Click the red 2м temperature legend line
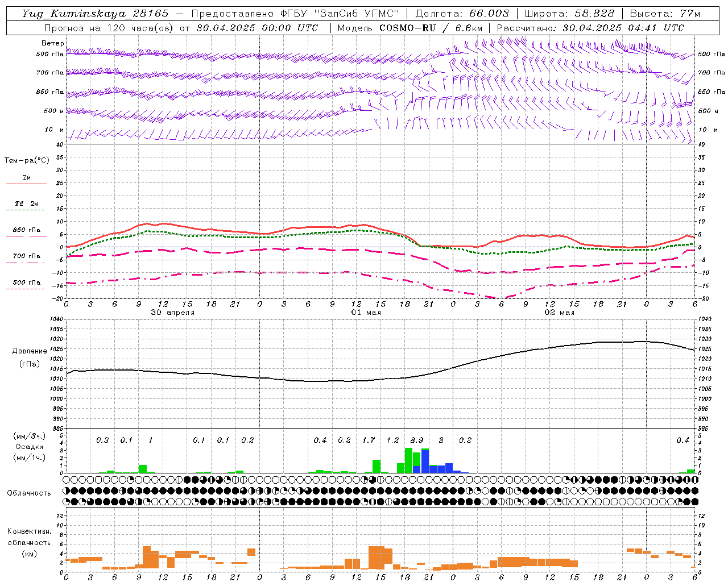 (26, 184)
